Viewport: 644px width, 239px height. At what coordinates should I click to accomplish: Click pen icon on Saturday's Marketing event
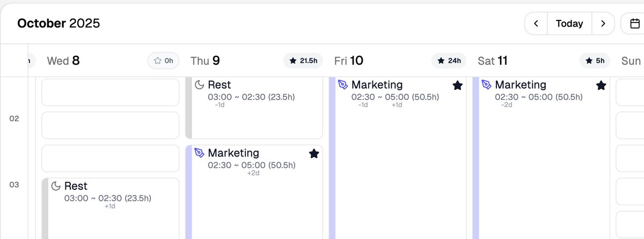486,85
